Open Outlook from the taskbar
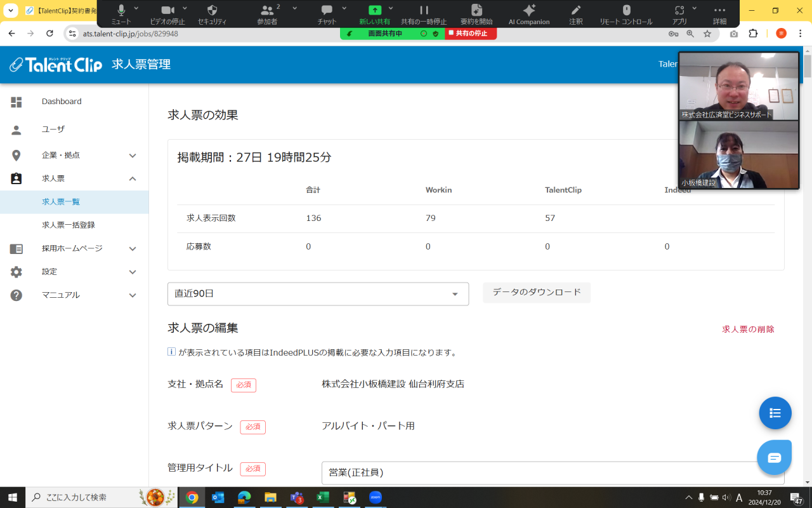 point(218,497)
